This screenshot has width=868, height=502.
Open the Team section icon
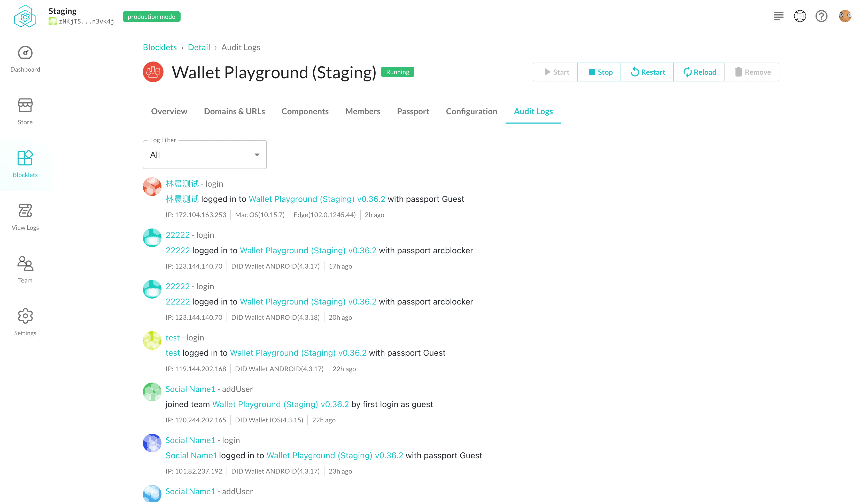point(25,264)
